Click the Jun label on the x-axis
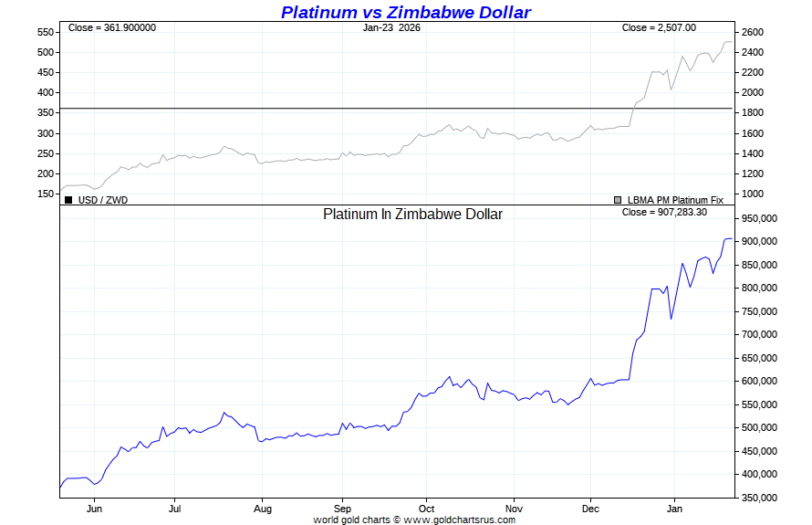The height and width of the screenshot is (525, 812). (94, 508)
